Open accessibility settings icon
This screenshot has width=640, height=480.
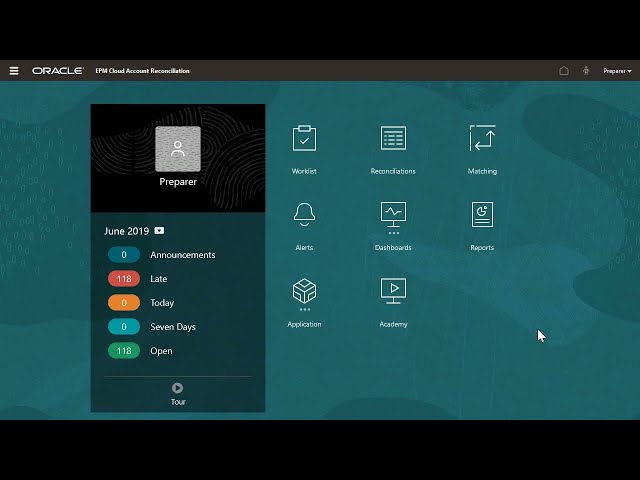[586, 71]
